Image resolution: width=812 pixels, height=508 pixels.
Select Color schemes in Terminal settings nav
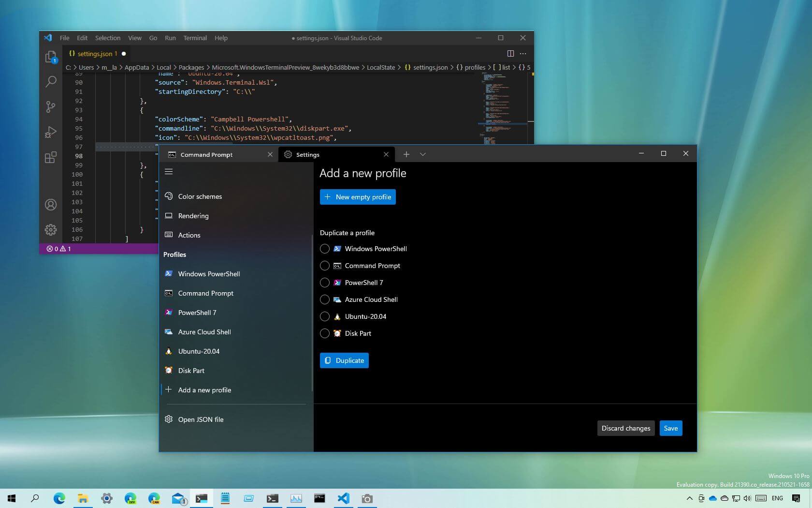pos(200,196)
